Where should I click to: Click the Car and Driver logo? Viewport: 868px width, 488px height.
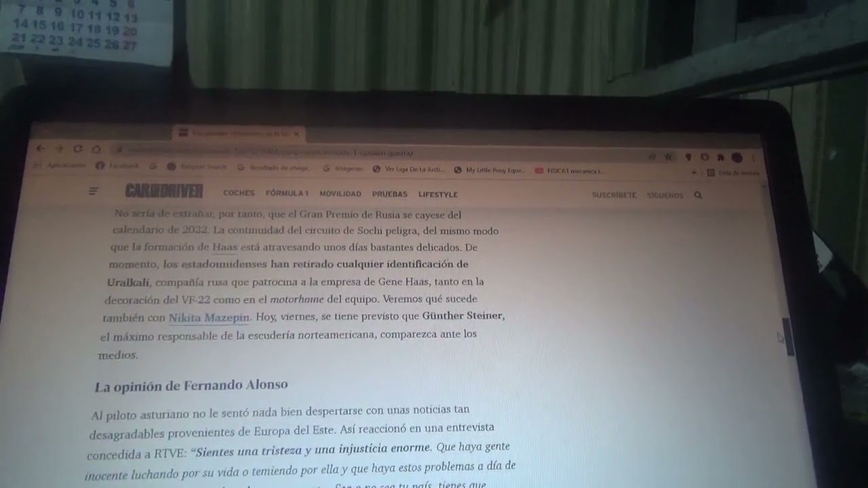coord(164,191)
